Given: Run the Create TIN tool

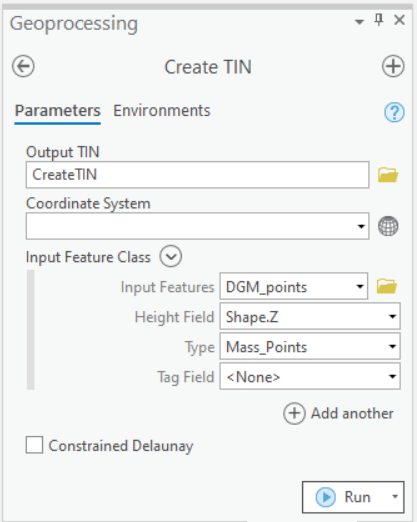Looking at the screenshot, I should click(x=343, y=497).
